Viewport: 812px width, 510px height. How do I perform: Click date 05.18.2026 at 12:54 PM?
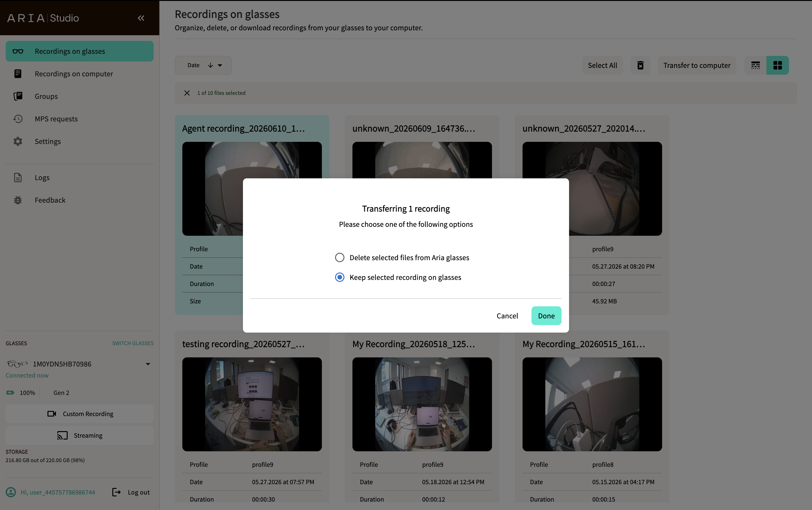(x=453, y=482)
